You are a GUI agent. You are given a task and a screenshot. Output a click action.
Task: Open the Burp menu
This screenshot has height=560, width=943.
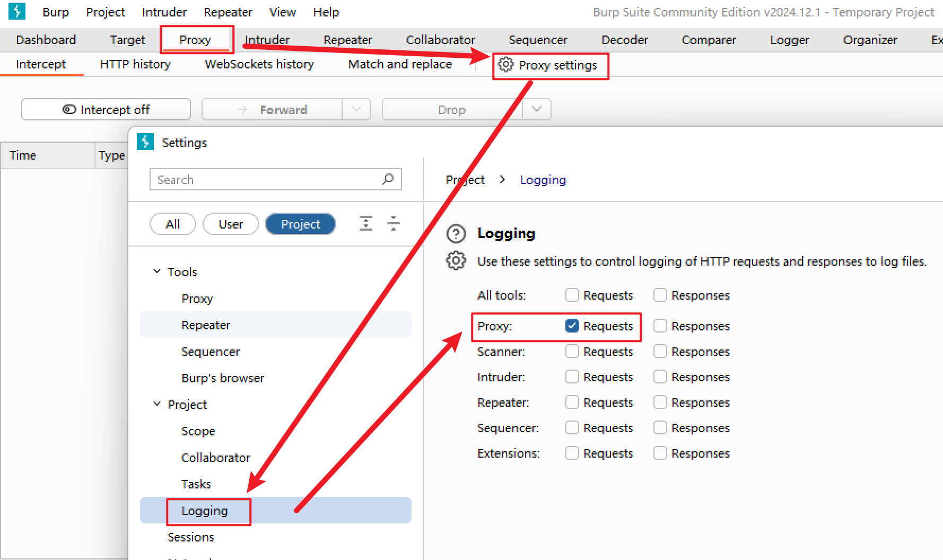[56, 12]
